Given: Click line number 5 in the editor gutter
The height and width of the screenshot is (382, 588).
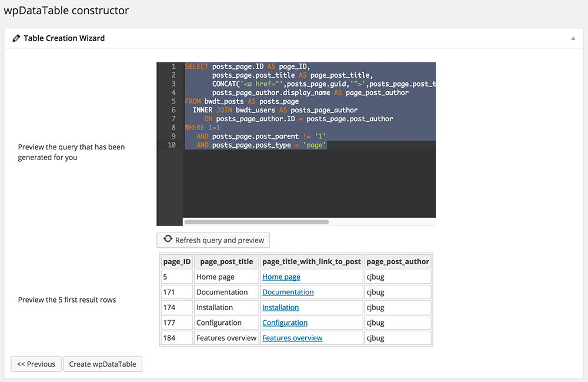Looking at the screenshot, I should pos(173,101).
